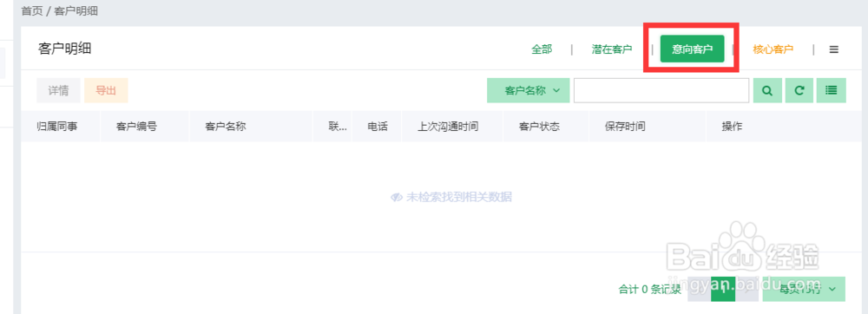Screen dimensions: 868x314
Task: Go to next page arrow in pagination
Action: [746, 289]
